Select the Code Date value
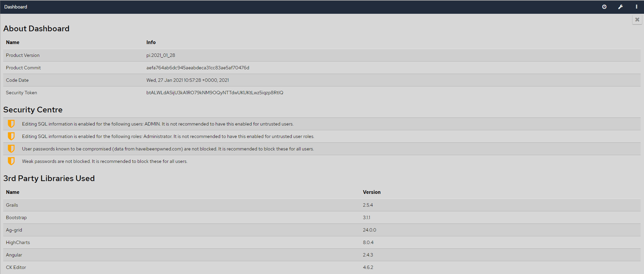This screenshot has width=644, height=274. point(188,80)
